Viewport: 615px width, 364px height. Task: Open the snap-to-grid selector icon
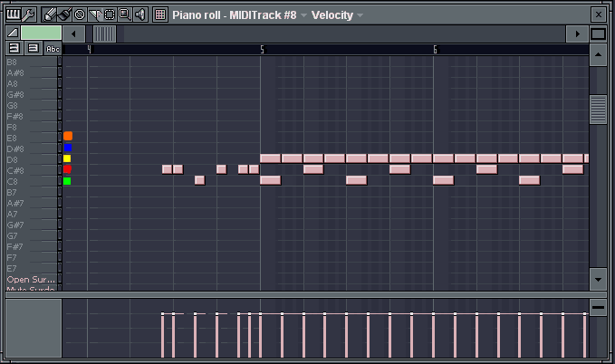coord(160,14)
